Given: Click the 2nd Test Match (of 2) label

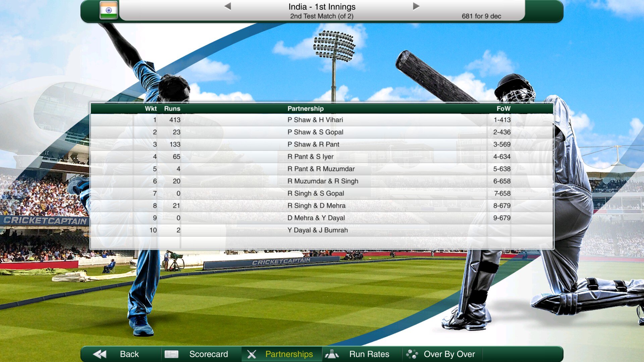Looking at the screenshot, I should [322, 16].
